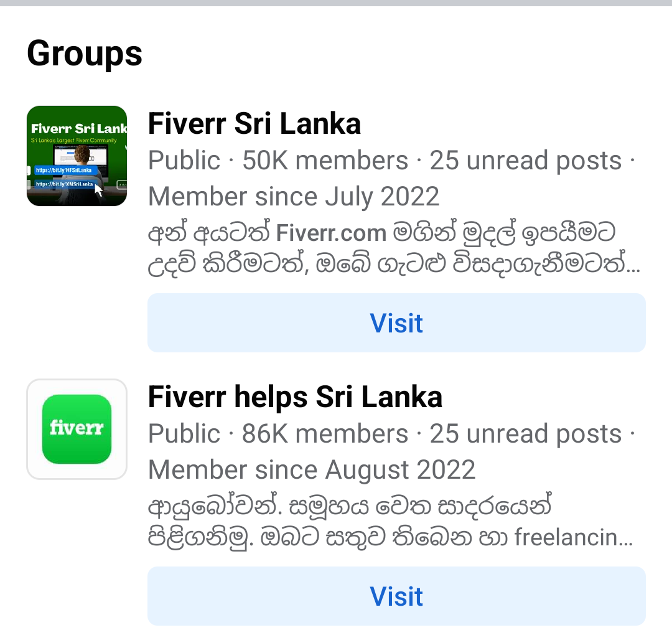
Task: Tap 25 unread posts under Fiverr Sri Lanka
Action: (525, 161)
